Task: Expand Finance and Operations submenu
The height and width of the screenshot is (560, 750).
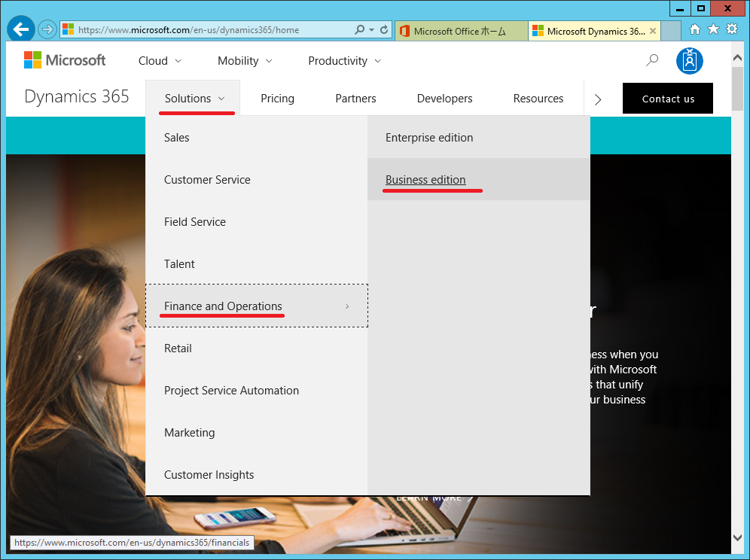Action: (256, 306)
